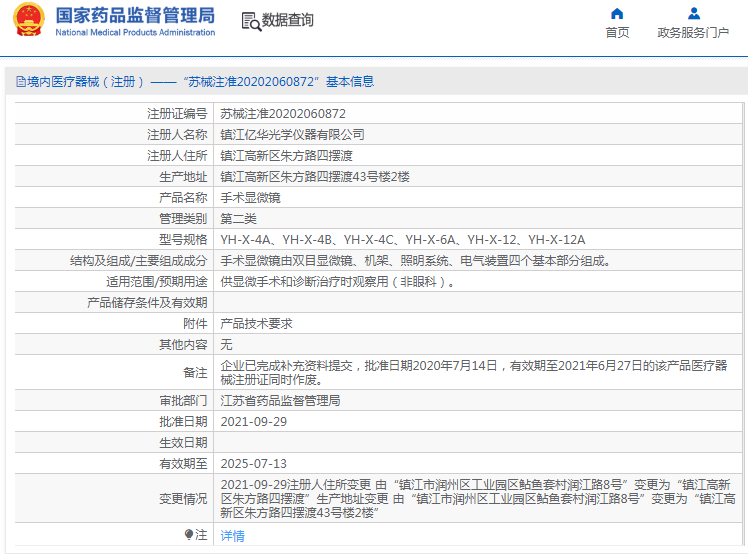Open the 数据查询 search icon
Screen dimensions: 748x554
(x=251, y=22)
